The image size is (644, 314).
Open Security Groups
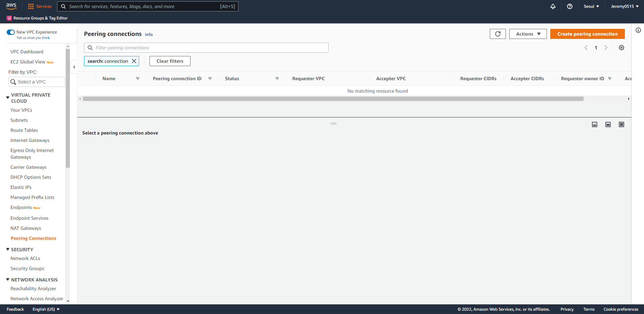27,268
